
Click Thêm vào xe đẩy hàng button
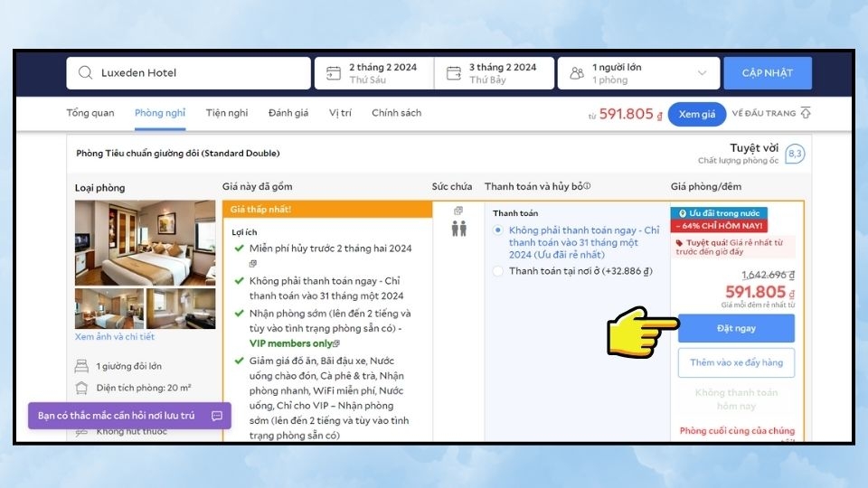pyautogui.click(x=736, y=362)
